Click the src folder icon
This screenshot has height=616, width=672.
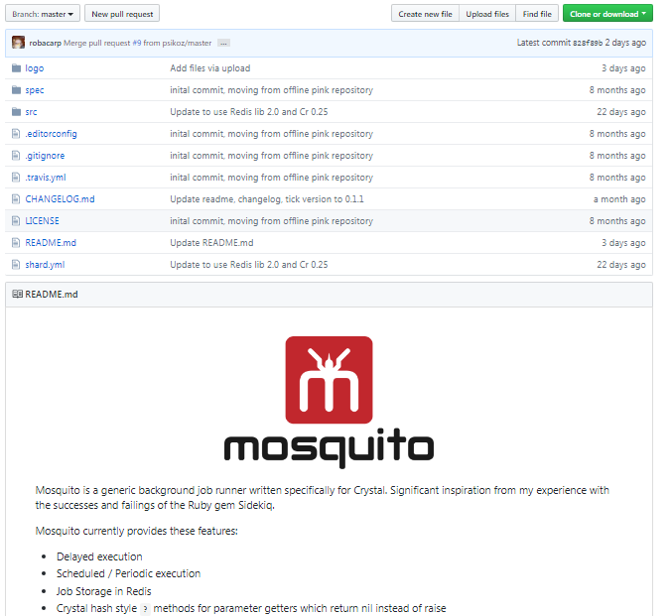(16, 112)
